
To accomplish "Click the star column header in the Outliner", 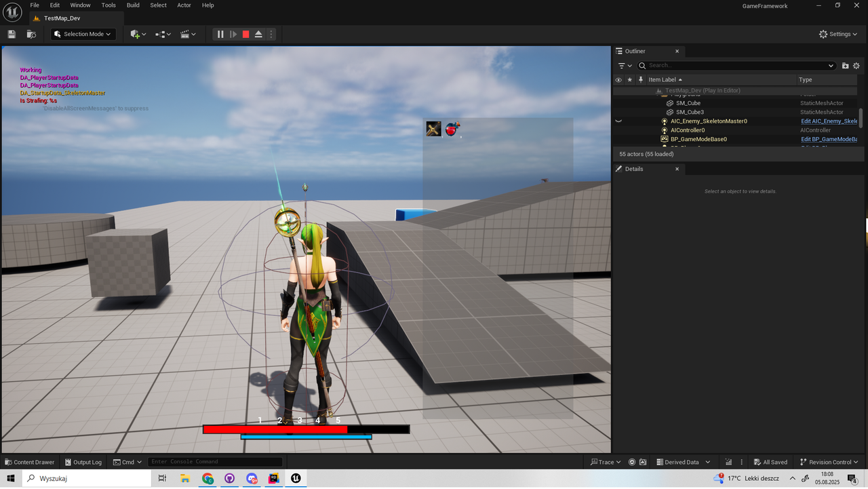I will [x=629, y=79].
